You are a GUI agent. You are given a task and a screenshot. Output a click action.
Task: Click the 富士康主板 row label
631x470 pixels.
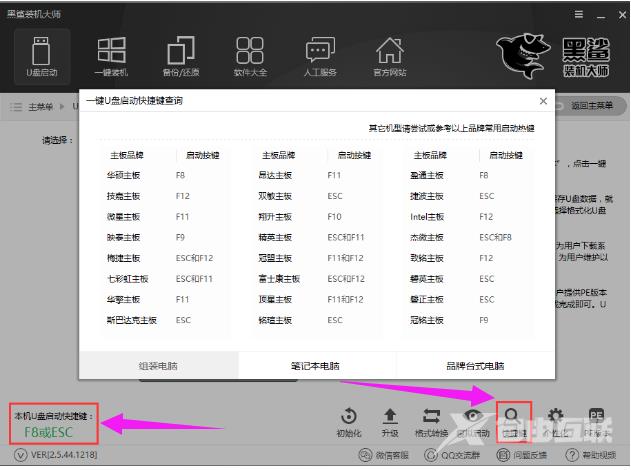279,279
